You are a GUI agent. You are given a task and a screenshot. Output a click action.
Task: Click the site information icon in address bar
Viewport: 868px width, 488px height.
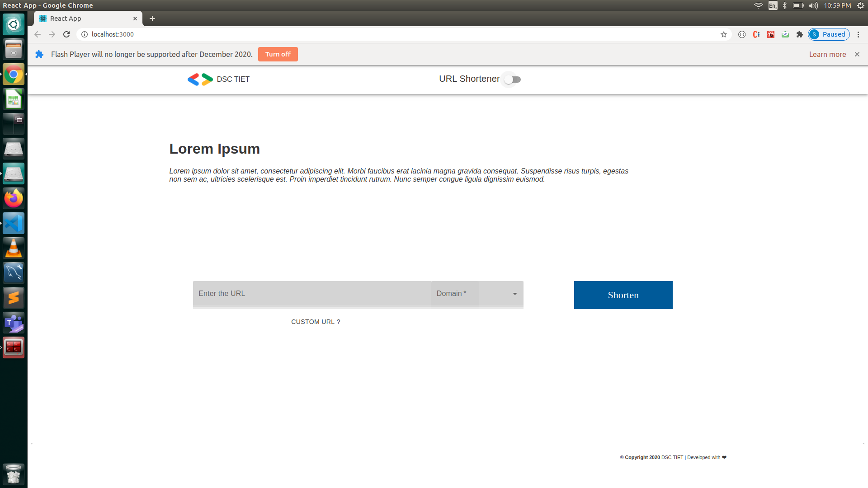[85, 34]
